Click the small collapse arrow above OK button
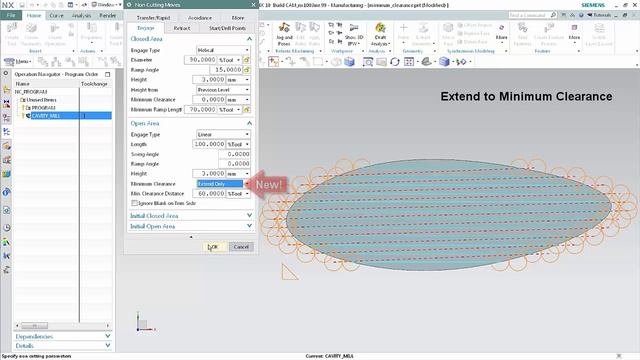 click(x=191, y=237)
